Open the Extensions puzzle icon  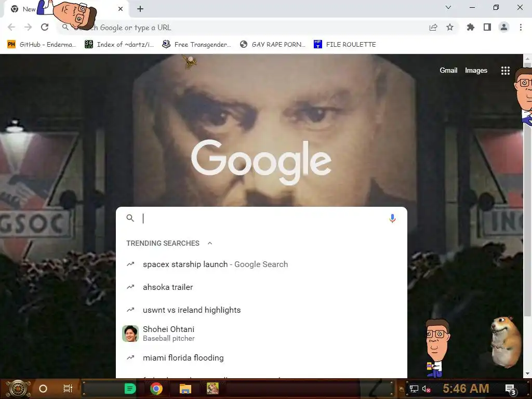471,27
